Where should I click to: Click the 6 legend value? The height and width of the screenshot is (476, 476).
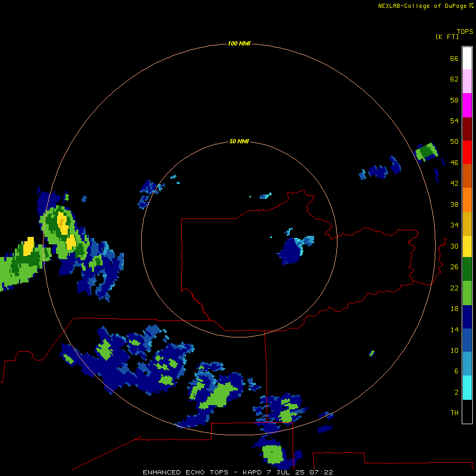pos(456,371)
